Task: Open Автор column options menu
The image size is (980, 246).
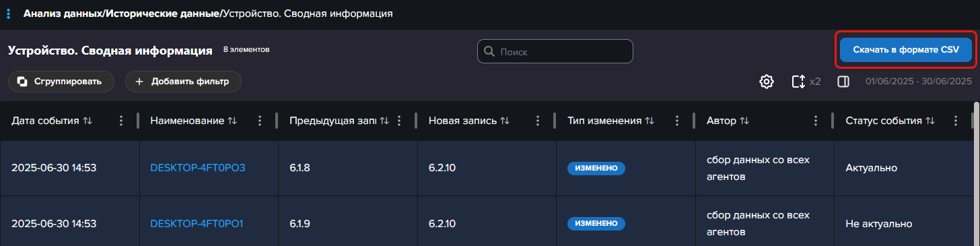Action: point(815,121)
